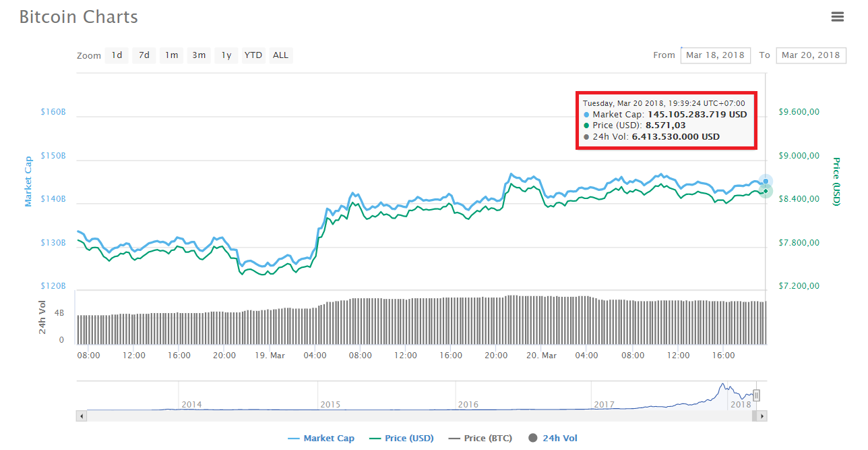
Task: Switch zoom to 1y range
Action: pyautogui.click(x=226, y=55)
